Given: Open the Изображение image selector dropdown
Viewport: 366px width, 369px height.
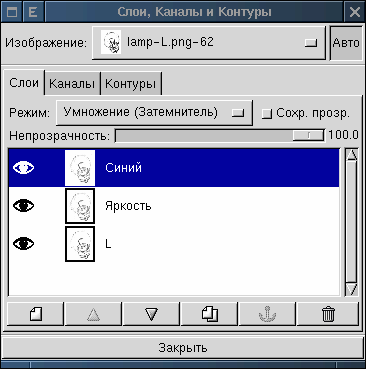Looking at the screenshot, I should coord(208,43).
